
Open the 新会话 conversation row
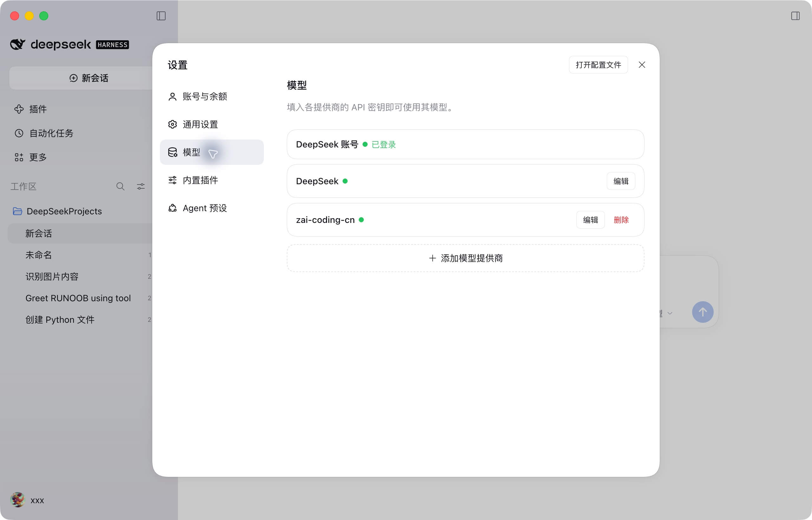80,233
